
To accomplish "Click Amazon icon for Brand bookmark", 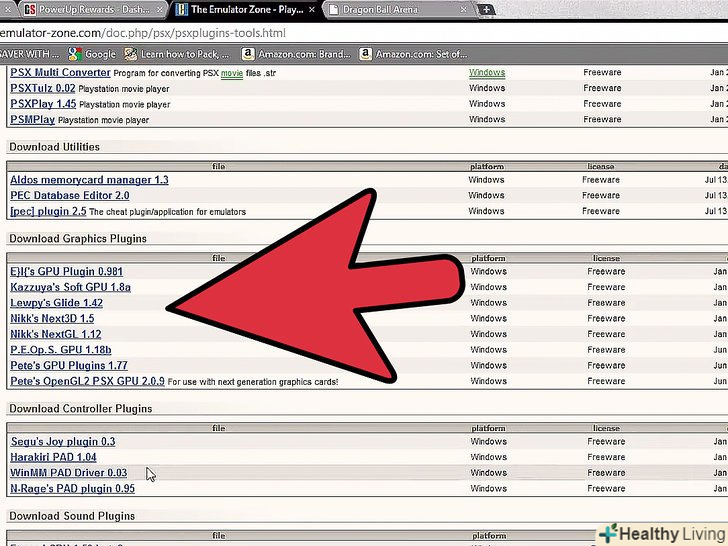I will (x=248, y=54).
